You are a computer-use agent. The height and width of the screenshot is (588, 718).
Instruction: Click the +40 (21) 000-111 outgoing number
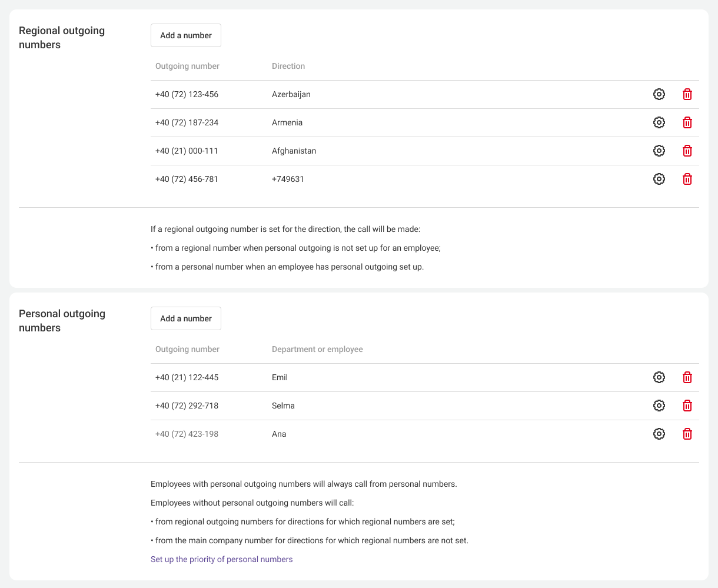[x=187, y=151]
